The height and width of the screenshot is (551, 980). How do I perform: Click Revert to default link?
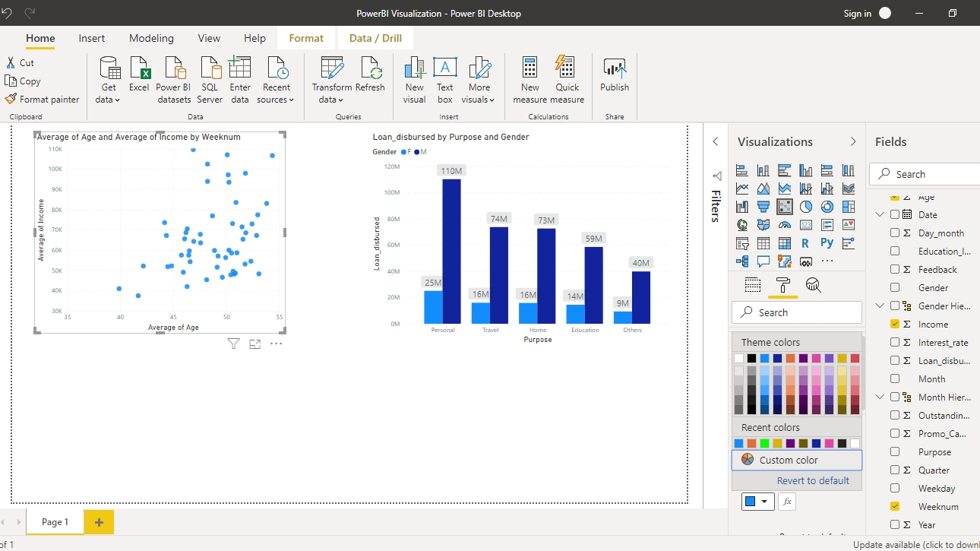[x=812, y=480]
